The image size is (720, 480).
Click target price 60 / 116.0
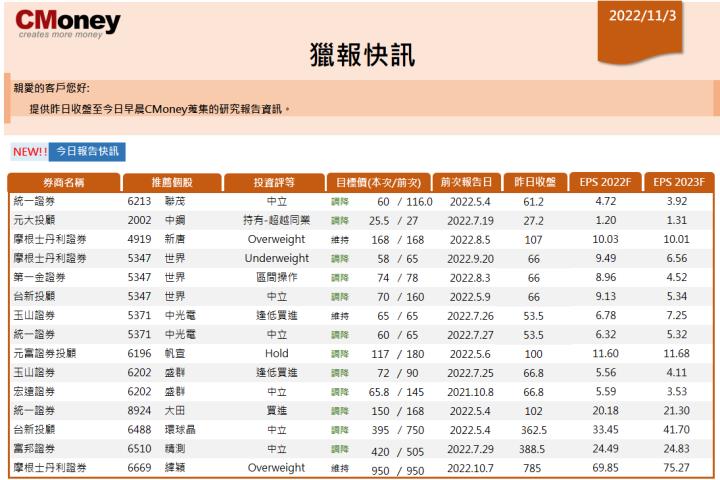tap(405, 202)
